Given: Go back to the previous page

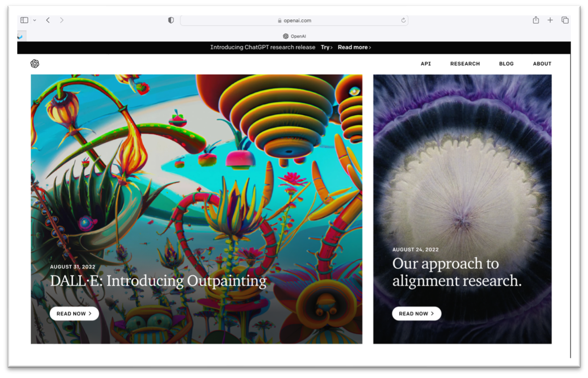Looking at the screenshot, I should (48, 20).
